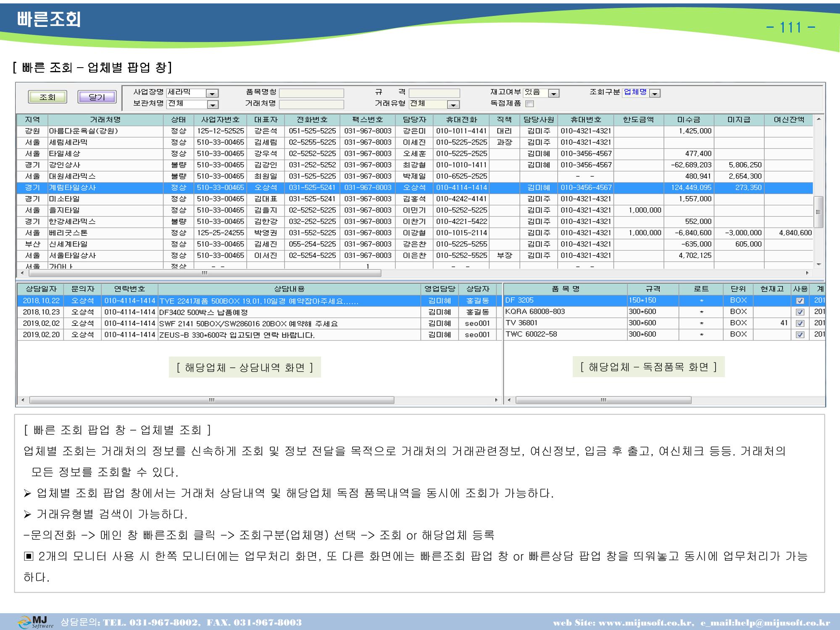Open the 보관처명 dropdown showing 전체
Screen dimensions: 840x630
213,104
